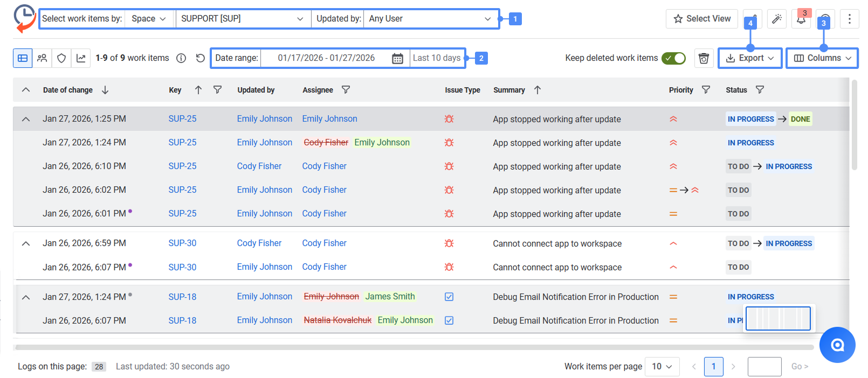Open the Export dropdown
Screen dimensions: 868x378
pos(750,58)
